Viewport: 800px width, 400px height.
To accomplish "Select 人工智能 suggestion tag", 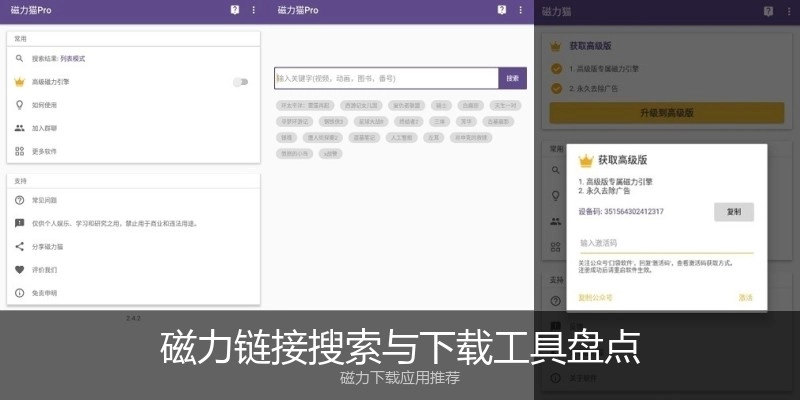I will (402, 137).
